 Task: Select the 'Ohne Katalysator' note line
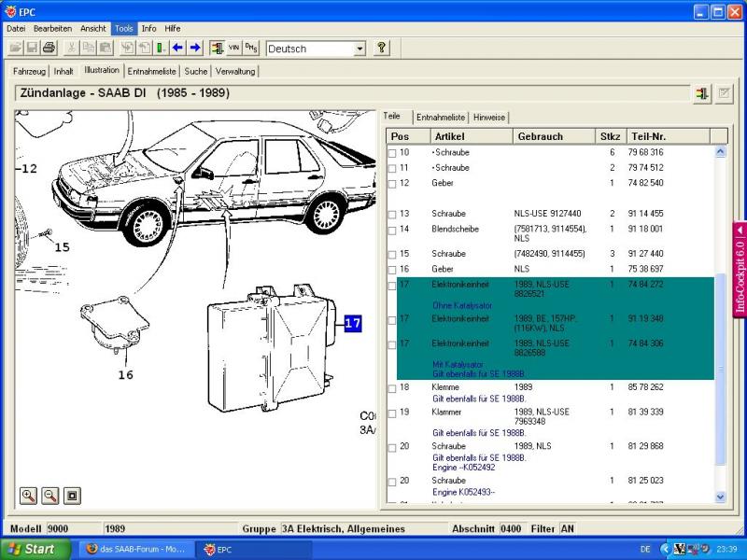click(x=462, y=305)
